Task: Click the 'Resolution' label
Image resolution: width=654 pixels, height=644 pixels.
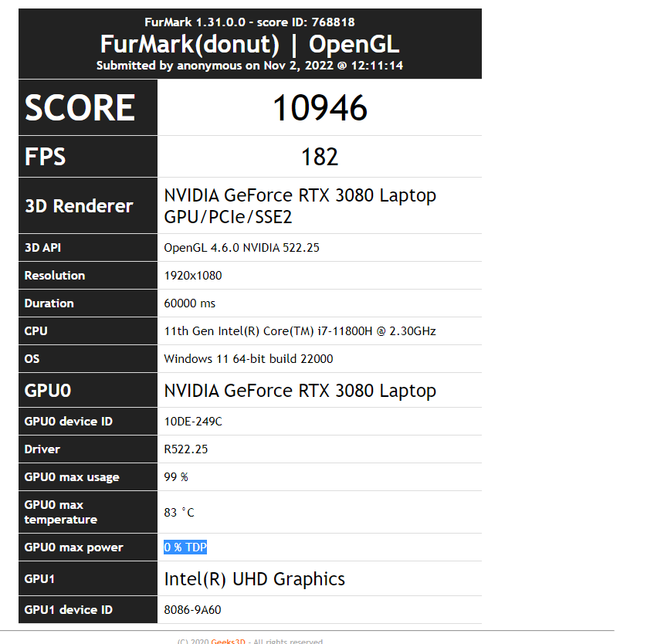Action: 55,276
